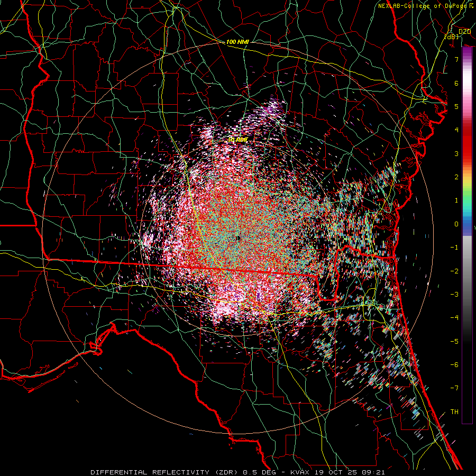The width and height of the screenshot is (476, 476).
Task: Click the -1 value on the dB scale
Action: tap(454, 247)
